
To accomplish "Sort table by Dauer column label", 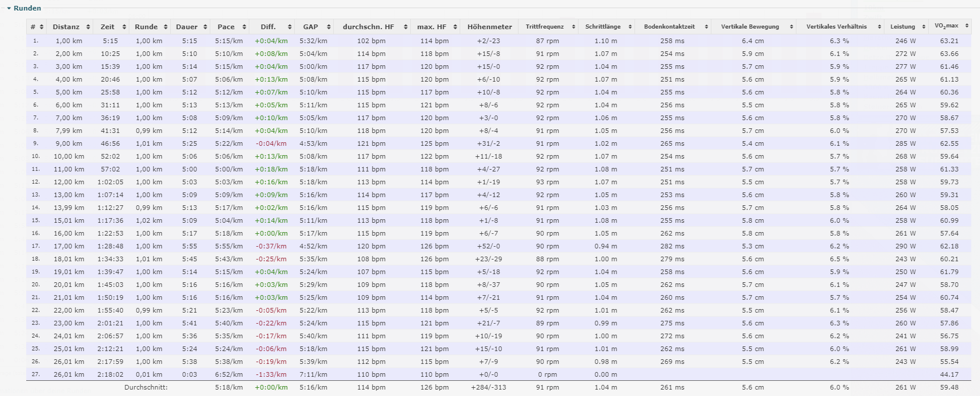I will [186, 27].
